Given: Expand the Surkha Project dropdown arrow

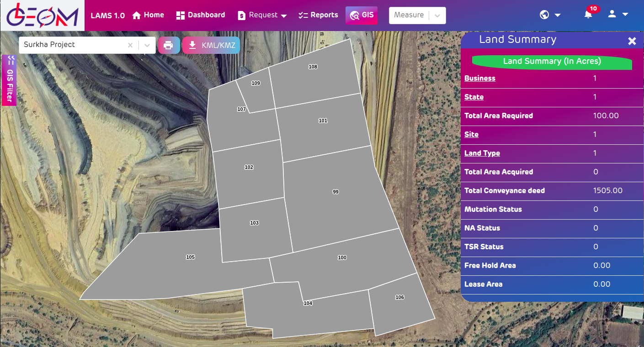Looking at the screenshot, I should pos(147,45).
